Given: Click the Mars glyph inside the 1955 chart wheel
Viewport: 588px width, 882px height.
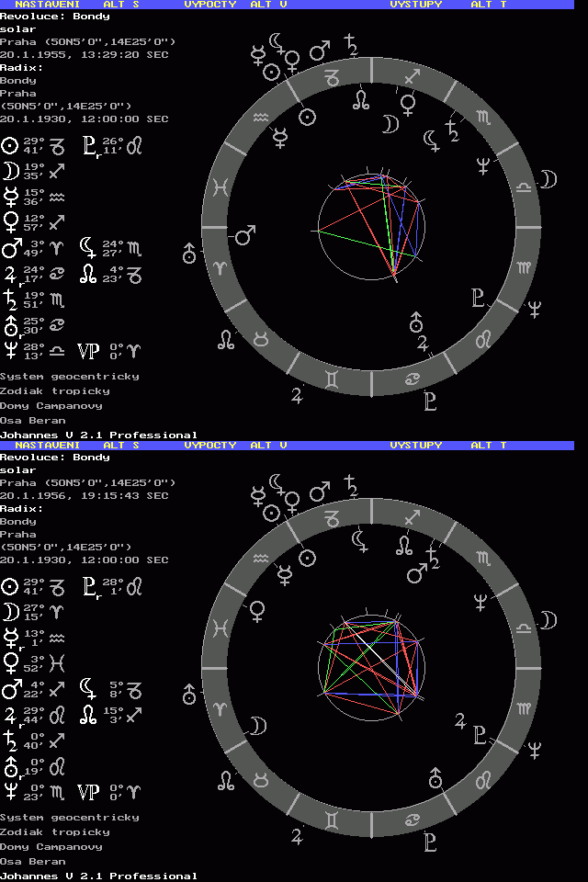Looking at the screenshot, I should point(245,236).
